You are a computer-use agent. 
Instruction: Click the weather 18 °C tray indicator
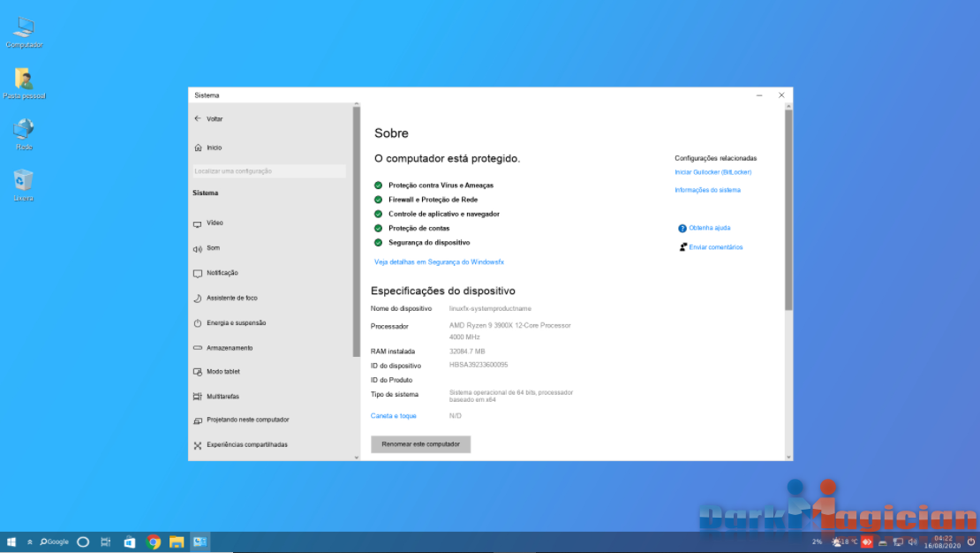[x=844, y=542]
